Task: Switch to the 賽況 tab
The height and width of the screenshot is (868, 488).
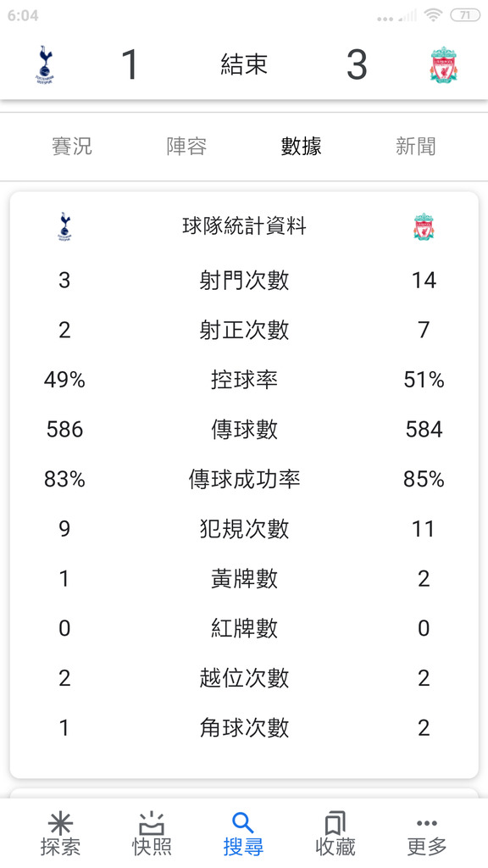Action: [72, 147]
